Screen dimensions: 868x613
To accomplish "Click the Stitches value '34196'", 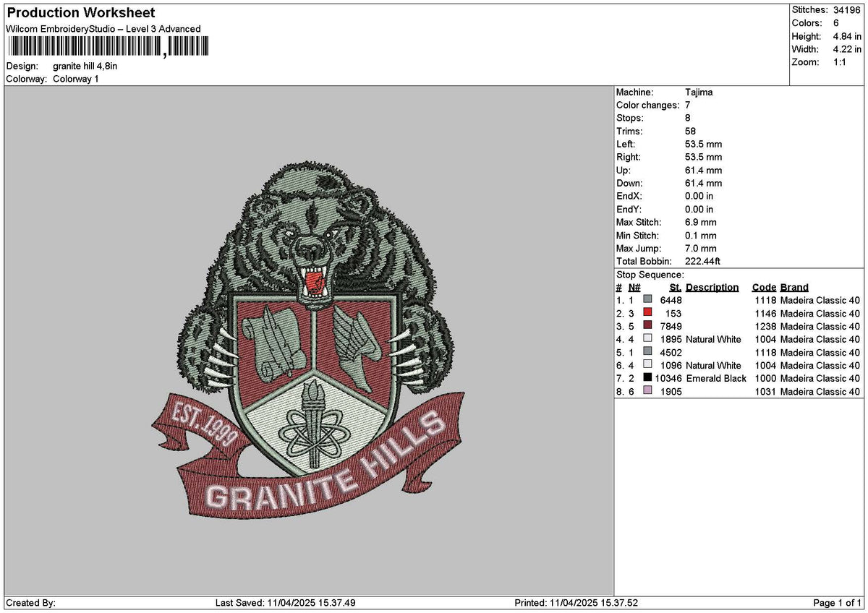I will (848, 10).
